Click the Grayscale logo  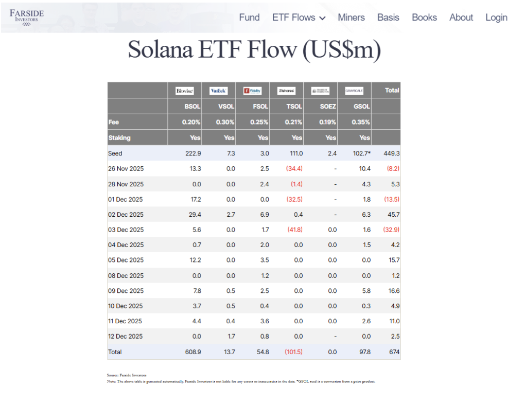point(353,90)
